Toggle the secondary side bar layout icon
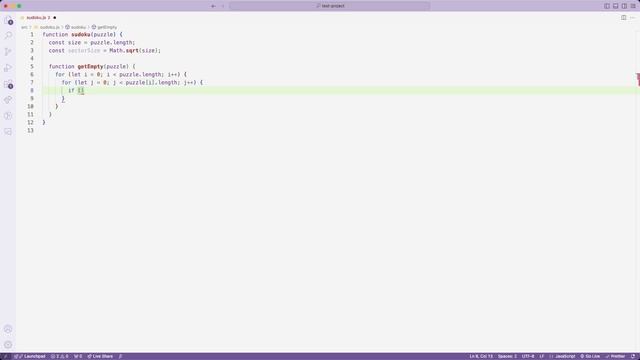The image size is (640, 360). click(624, 6)
